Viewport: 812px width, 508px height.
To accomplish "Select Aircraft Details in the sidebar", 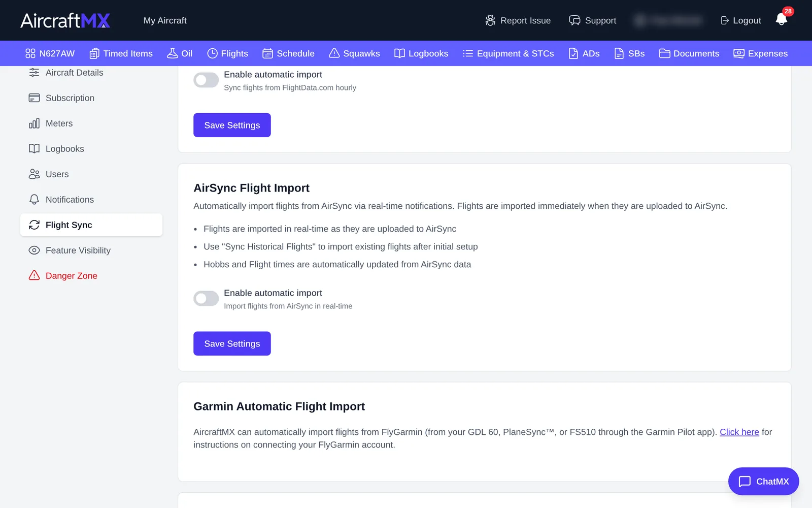I will 91,73.
